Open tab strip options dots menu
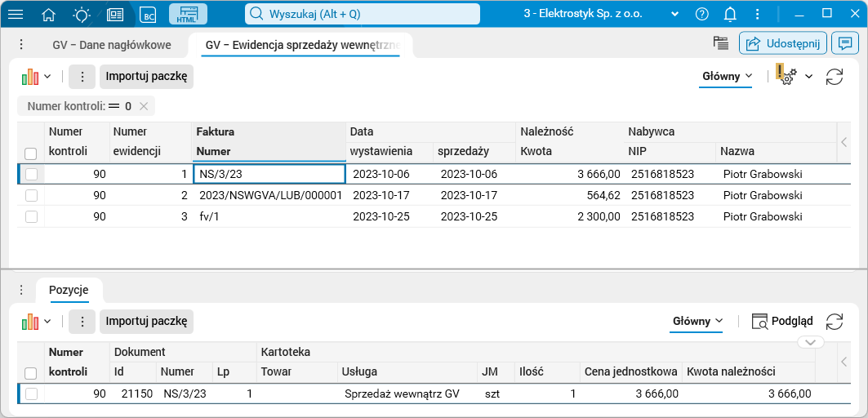Screen dimensions: 868x418 (20, 44)
